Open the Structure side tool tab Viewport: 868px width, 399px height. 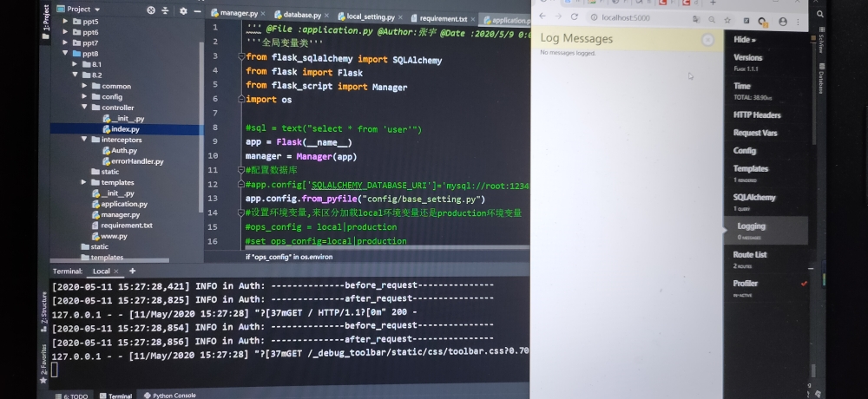(45, 311)
